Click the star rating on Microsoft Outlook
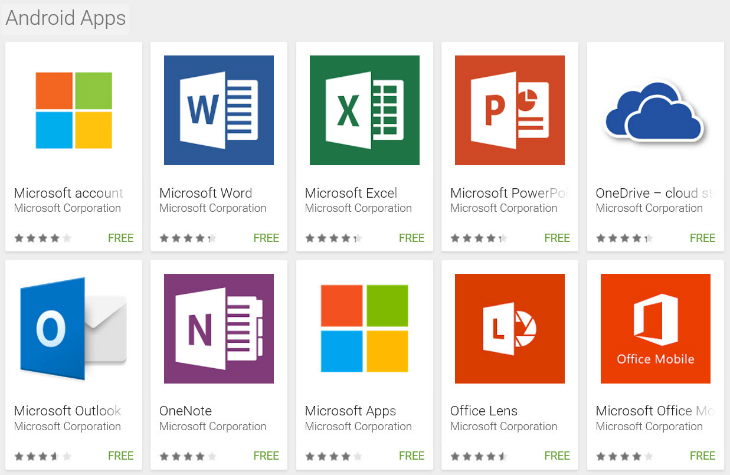730x475 pixels. [x=43, y=456]
